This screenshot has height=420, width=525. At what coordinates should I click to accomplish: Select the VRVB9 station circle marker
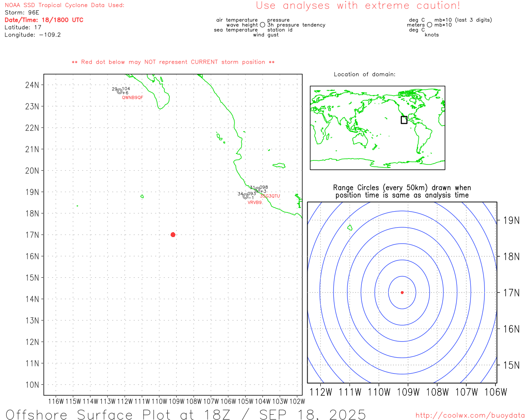tap(245, 196)
